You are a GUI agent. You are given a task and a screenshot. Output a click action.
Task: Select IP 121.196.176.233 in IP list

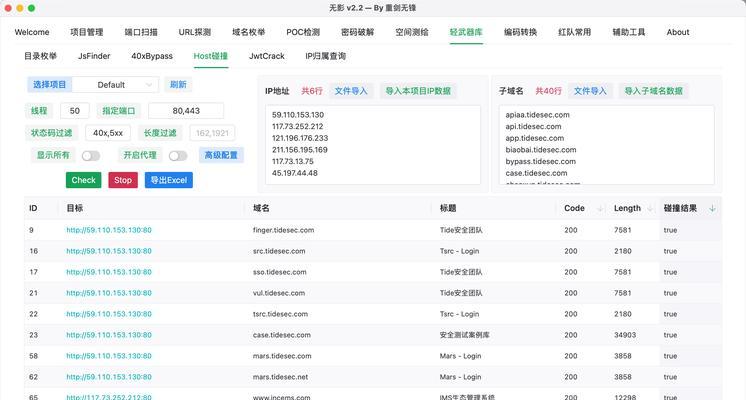point(300,138)
